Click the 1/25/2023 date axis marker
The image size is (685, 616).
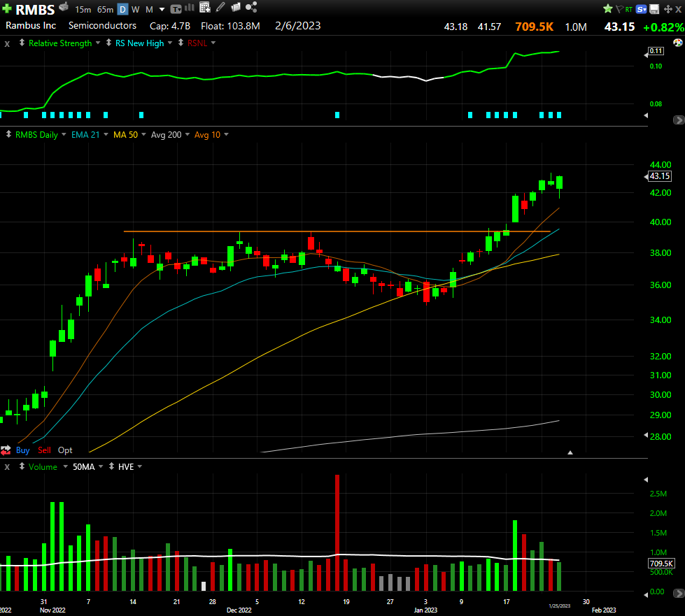(x=560, y=606)
